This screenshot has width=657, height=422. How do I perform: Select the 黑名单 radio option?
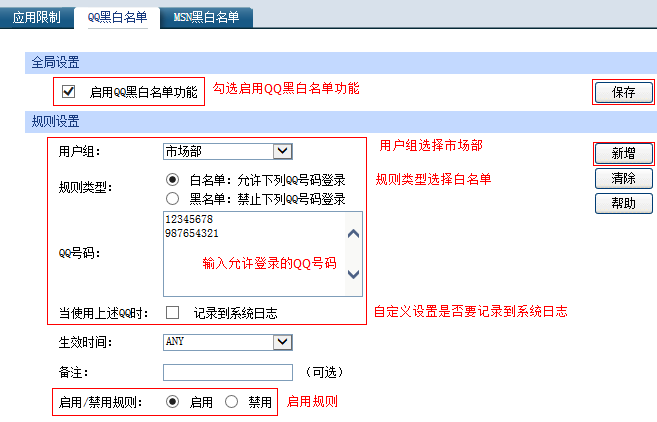(x=172, y=199)
